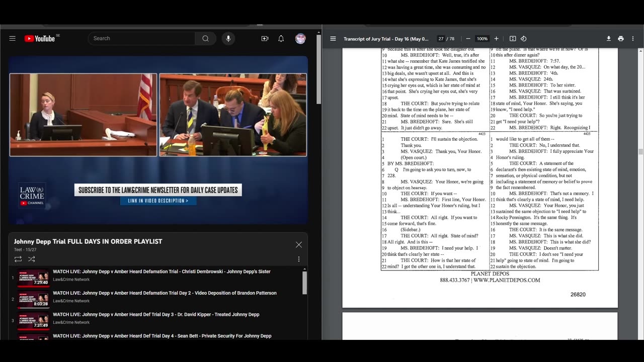
Task: Click the PDF document title text
Action: point(386,39)
